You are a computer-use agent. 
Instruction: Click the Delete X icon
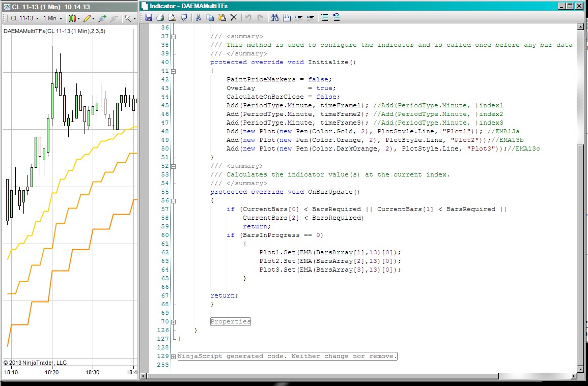234,17
